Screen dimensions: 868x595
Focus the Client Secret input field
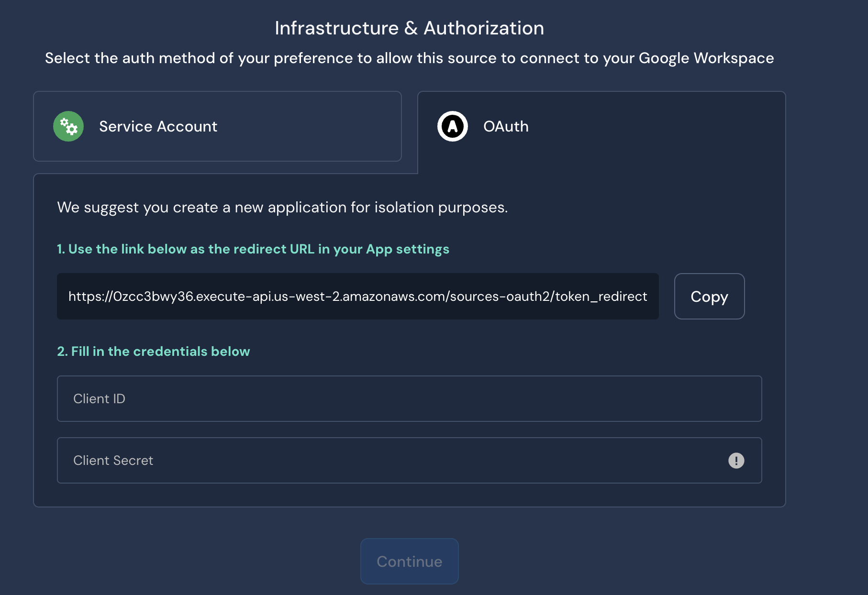tap(392, 461)
